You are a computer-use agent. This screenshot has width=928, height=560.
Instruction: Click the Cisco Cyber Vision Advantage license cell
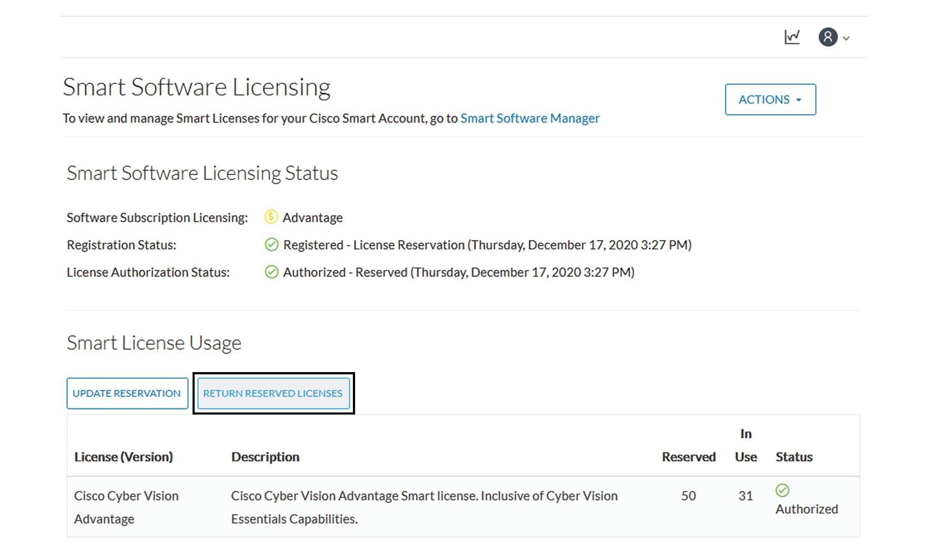(x=126, y=507)
